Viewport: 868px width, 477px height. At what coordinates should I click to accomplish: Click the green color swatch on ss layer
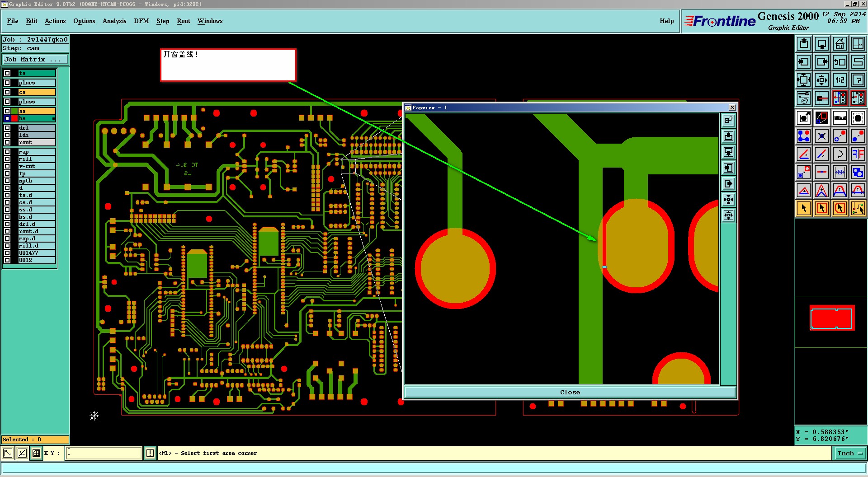tap(14, 111)
